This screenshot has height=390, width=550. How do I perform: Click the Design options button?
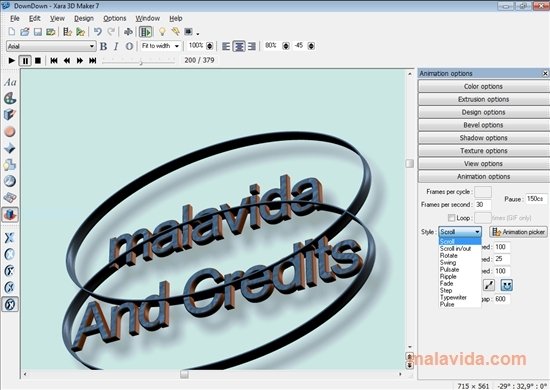[483, 112]
